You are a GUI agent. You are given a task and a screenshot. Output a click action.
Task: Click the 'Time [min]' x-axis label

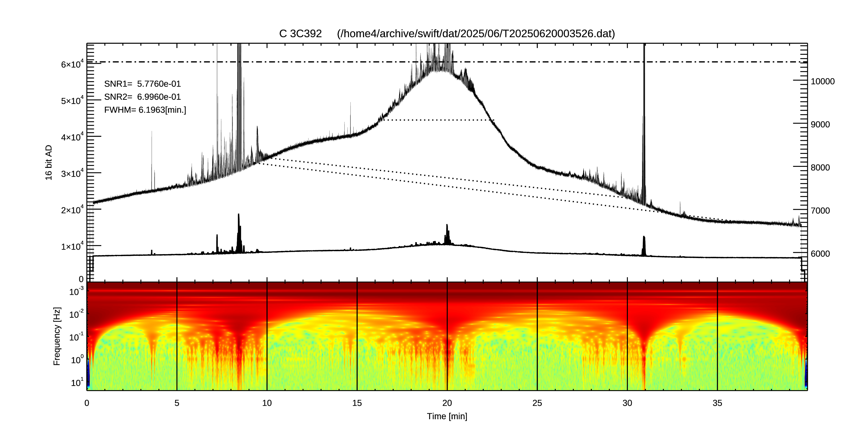447,416
